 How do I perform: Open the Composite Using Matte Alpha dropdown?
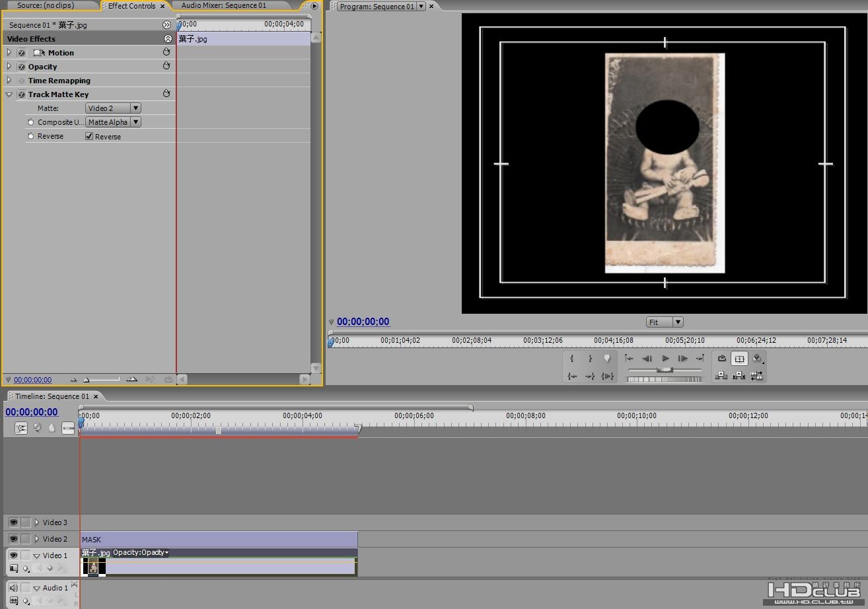click(113, 122)
